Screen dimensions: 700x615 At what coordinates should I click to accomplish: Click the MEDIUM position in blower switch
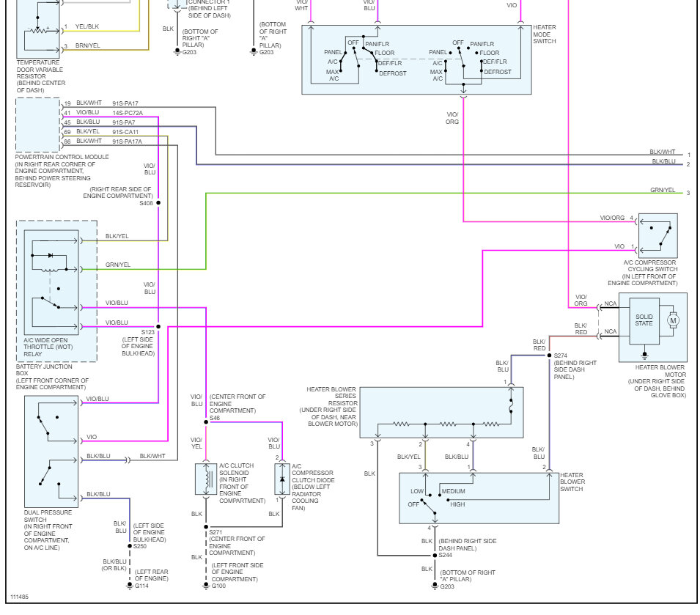453,491
